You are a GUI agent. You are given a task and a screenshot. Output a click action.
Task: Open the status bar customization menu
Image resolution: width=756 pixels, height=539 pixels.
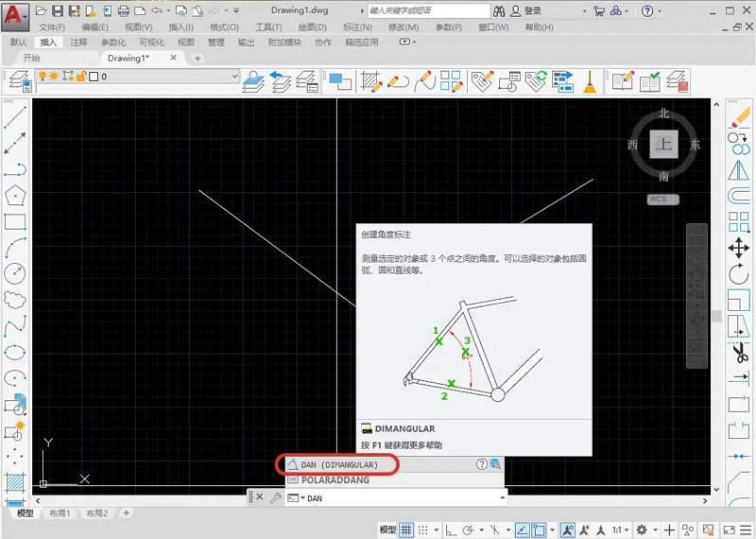point(747,530)
